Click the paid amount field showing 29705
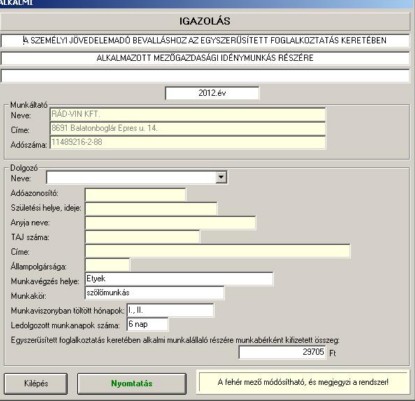415x401 pixels. pos(282,352)
